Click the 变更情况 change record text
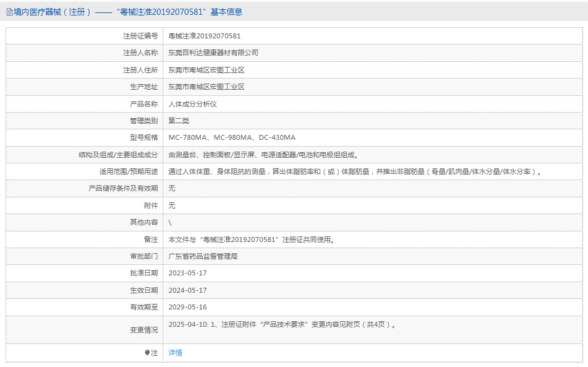 [x=283, y=324]
